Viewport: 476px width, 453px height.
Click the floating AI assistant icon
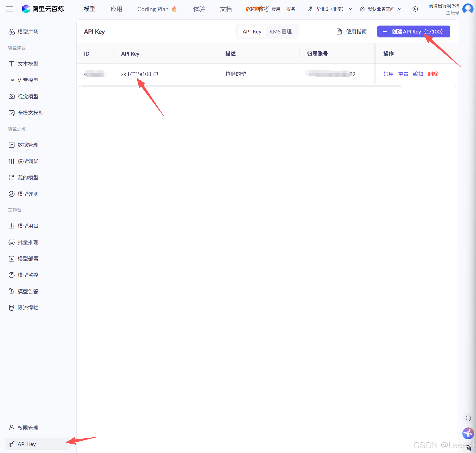468,433
